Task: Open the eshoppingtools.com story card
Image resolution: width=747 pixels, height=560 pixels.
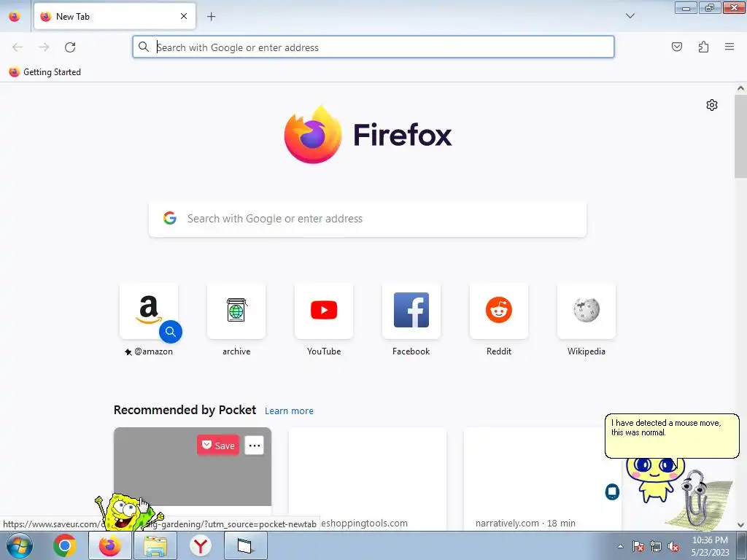Action: [x=368, y=478]
